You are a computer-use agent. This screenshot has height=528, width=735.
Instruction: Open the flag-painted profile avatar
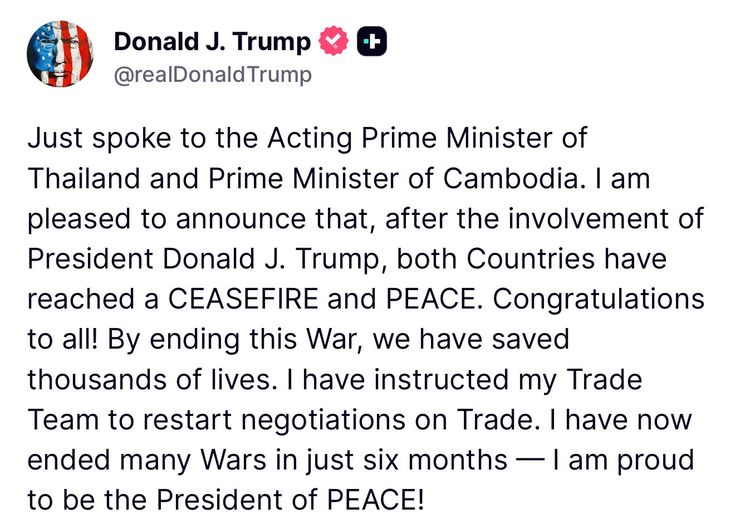[60, 54]
